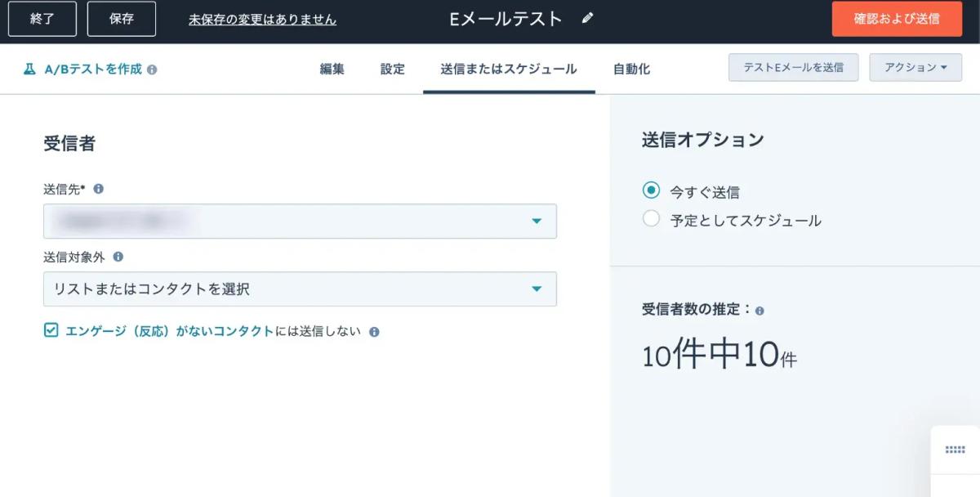Uncheck エンゲージがないコンタクトには送信しない checkbox
Viewport: 980px width, 497px height.
pyautogui.click(x=51, y=330)
